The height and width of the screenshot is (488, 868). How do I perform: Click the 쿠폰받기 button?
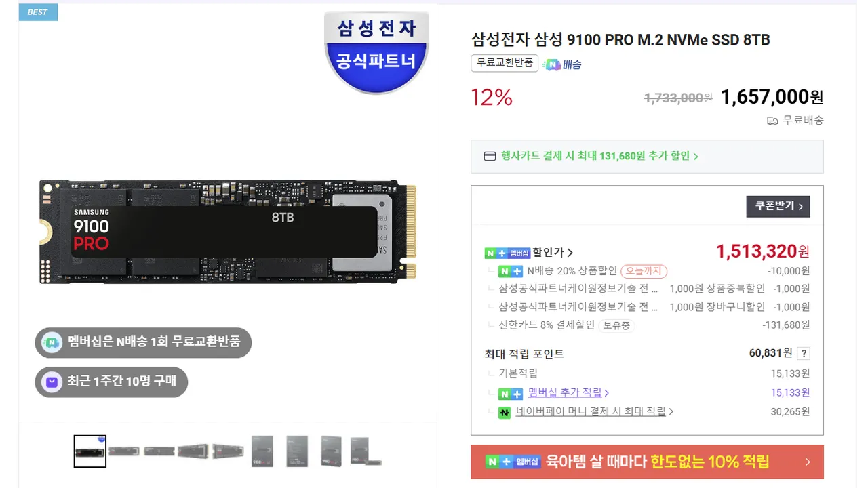point(778,206)
